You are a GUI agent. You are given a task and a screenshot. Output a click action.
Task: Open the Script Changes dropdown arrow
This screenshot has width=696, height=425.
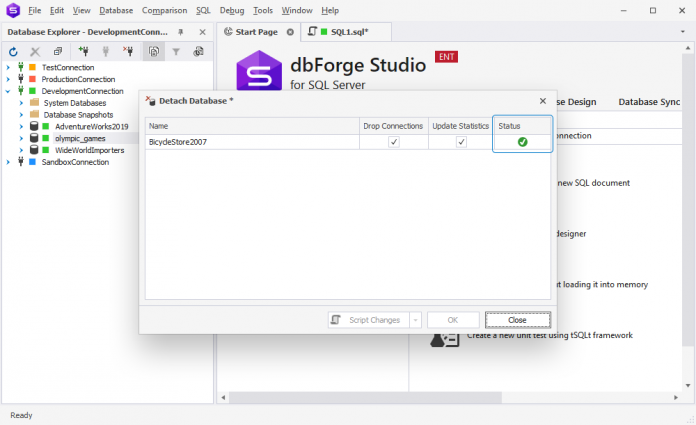[415, 320]
